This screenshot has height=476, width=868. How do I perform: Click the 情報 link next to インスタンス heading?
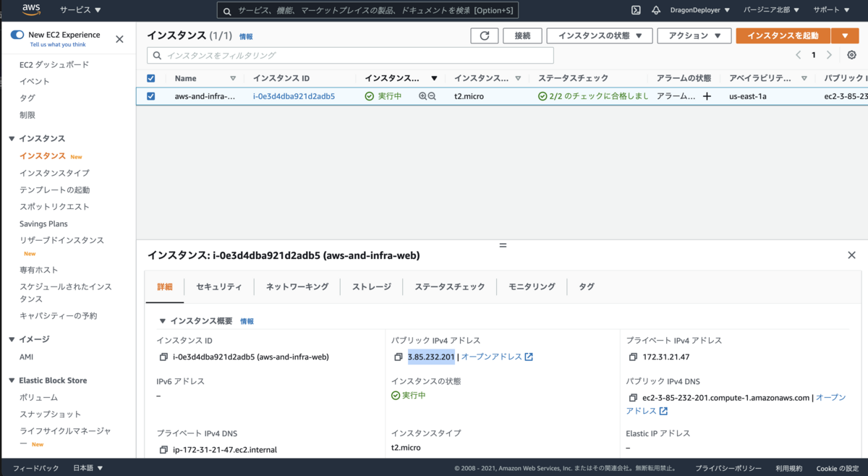click(x=246, y=36)
